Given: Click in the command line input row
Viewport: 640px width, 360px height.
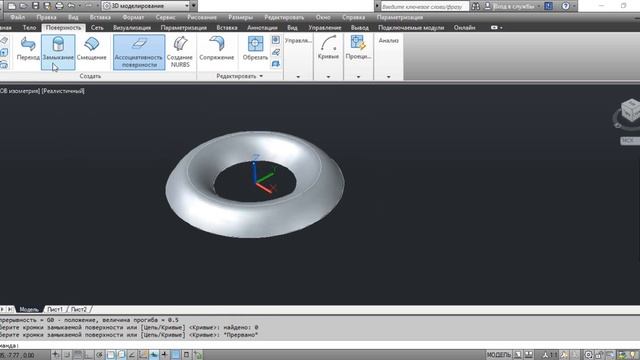Looking at the screenshot, I should click(320, 345).
